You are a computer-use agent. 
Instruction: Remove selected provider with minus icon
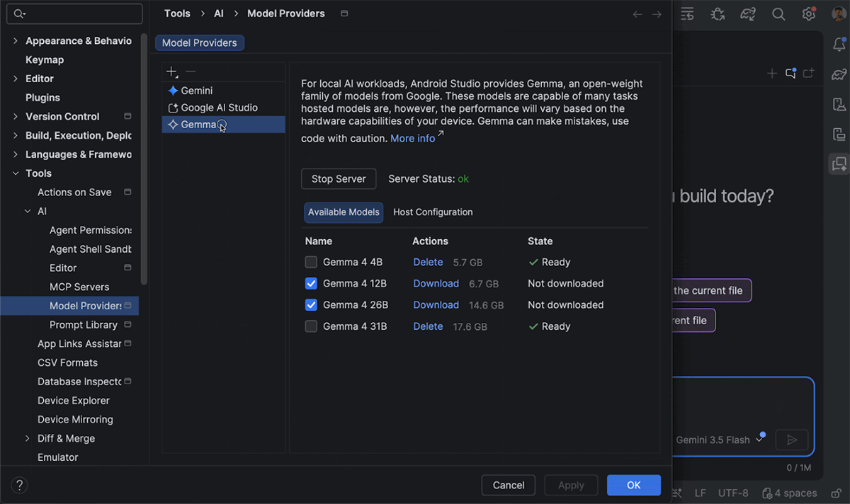pyautogui.click(x=190, y=71)
